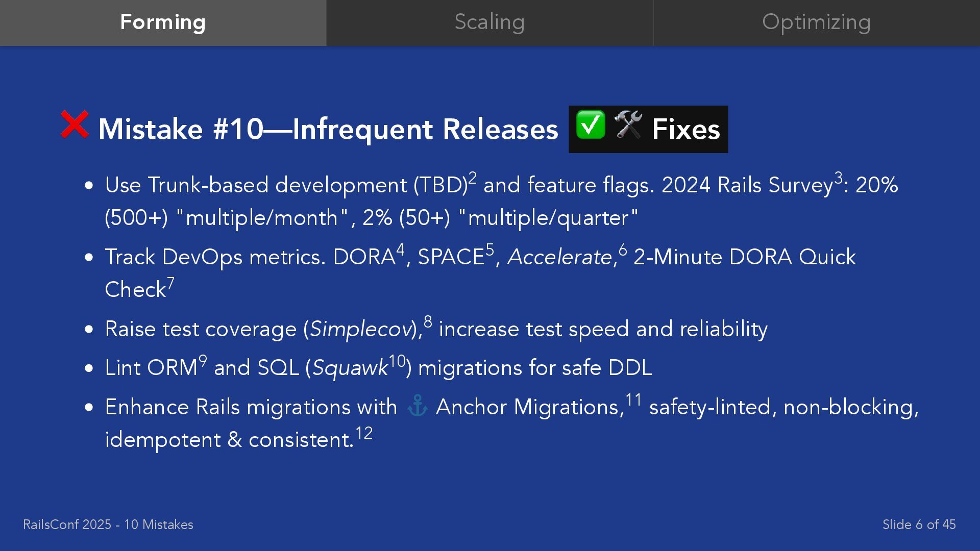Follow footnote 11 after Anchor Migrations
This screenshot has width=980, height=551.
coord(633,400)
